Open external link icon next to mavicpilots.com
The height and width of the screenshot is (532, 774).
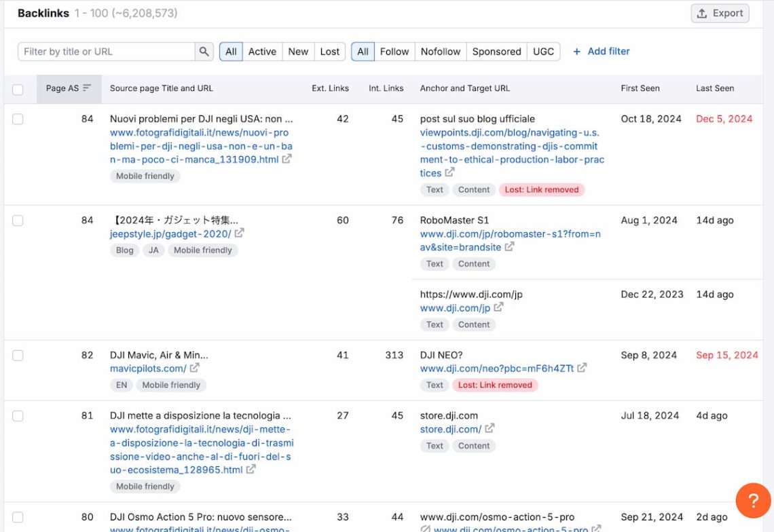click(x=194, y=368)
